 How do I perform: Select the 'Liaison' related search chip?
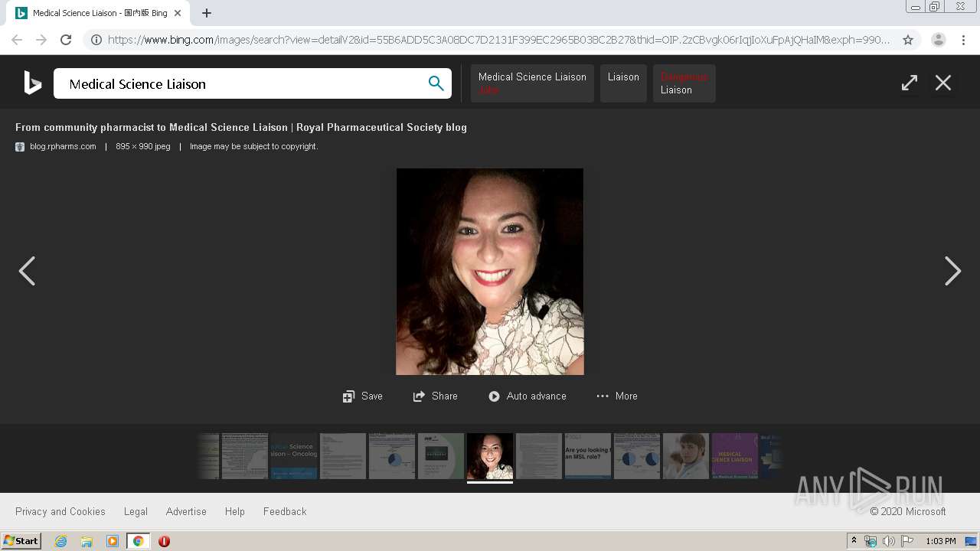[623, 83]
